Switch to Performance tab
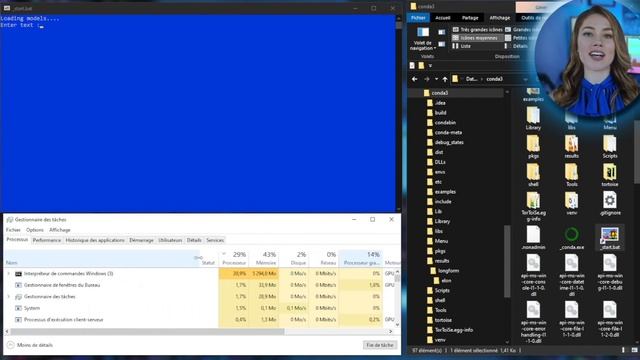Screen dimensions: 640x360 47,240
